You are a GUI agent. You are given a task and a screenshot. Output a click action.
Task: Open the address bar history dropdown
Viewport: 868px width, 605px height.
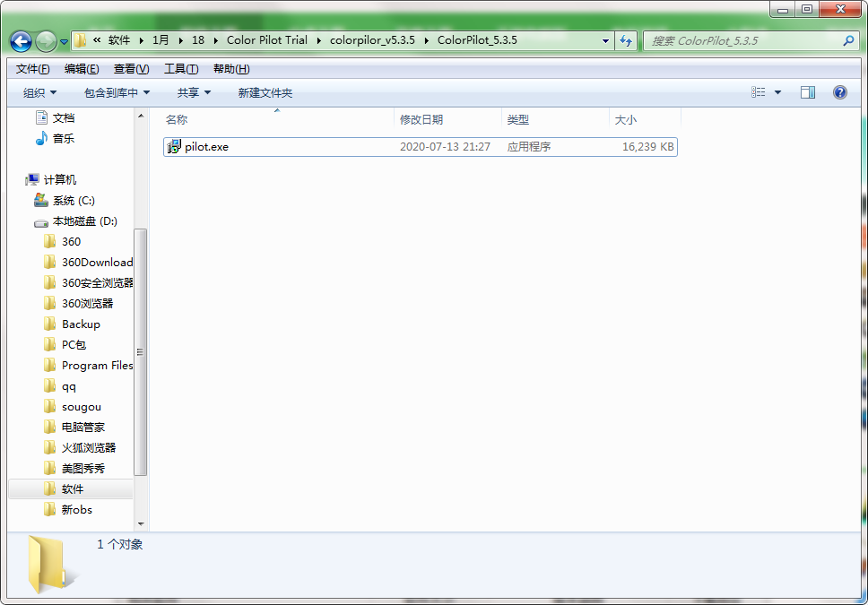click(x=605, y=41)
